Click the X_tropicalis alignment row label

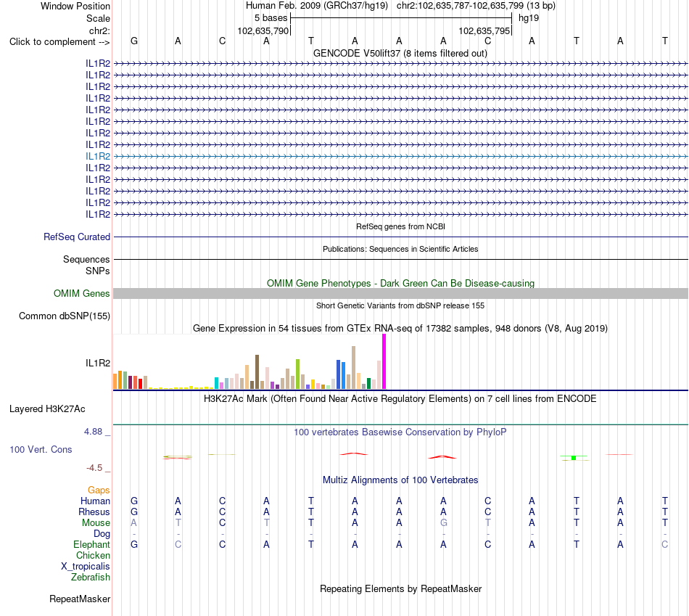(x=86, y=567)
